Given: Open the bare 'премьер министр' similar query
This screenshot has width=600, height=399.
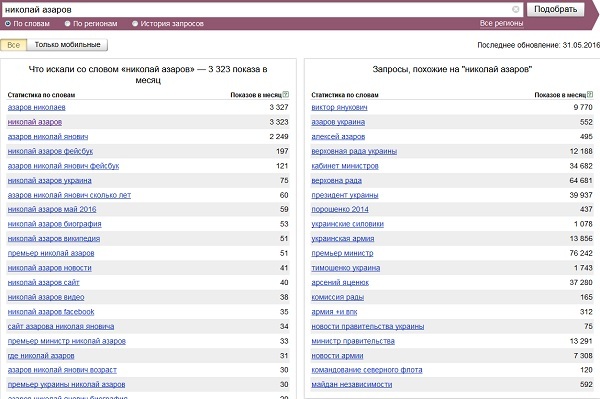Looking at the screenshot, I should point(342,253).
